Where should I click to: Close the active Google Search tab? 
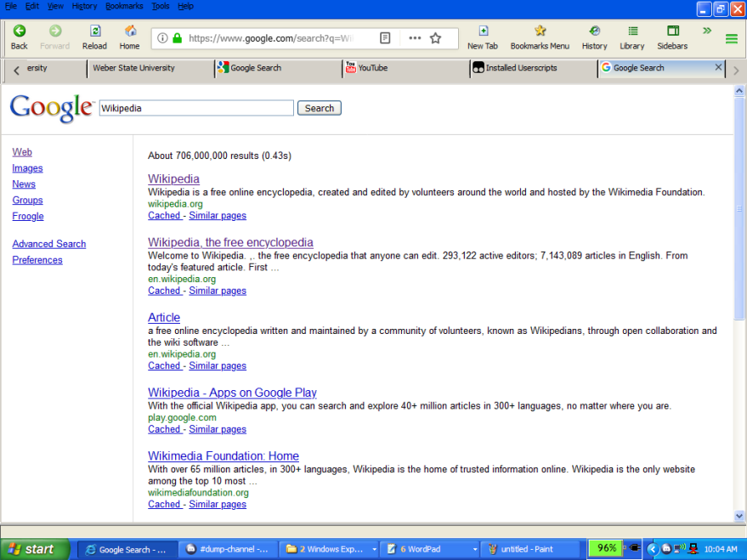718,68
